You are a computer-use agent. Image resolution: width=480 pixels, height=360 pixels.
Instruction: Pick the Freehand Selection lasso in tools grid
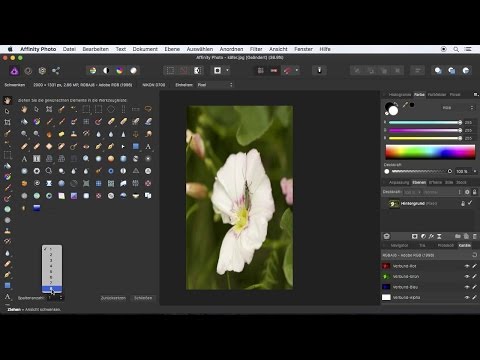point(148,109)
